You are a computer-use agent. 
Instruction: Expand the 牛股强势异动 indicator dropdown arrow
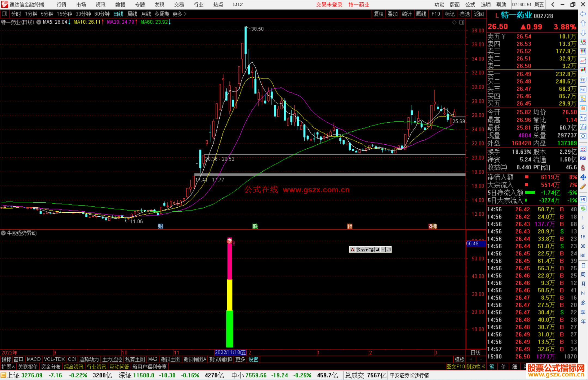coord(3,233)
